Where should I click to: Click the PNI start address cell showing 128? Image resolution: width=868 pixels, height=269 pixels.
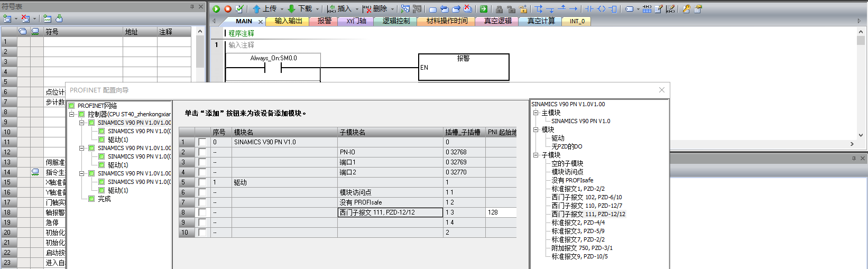[x=500, y=212]
